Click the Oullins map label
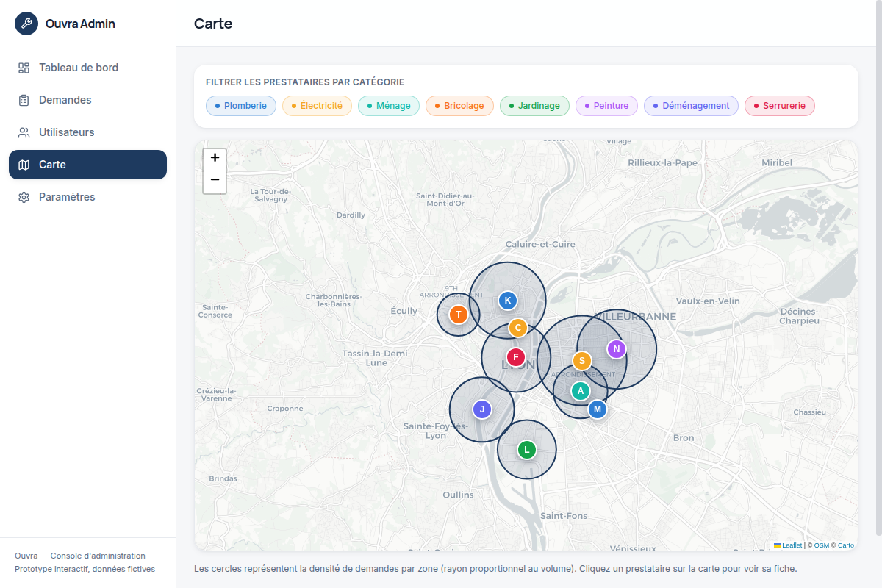The height and width of the screenshot is (588, 882). point(459,495)
